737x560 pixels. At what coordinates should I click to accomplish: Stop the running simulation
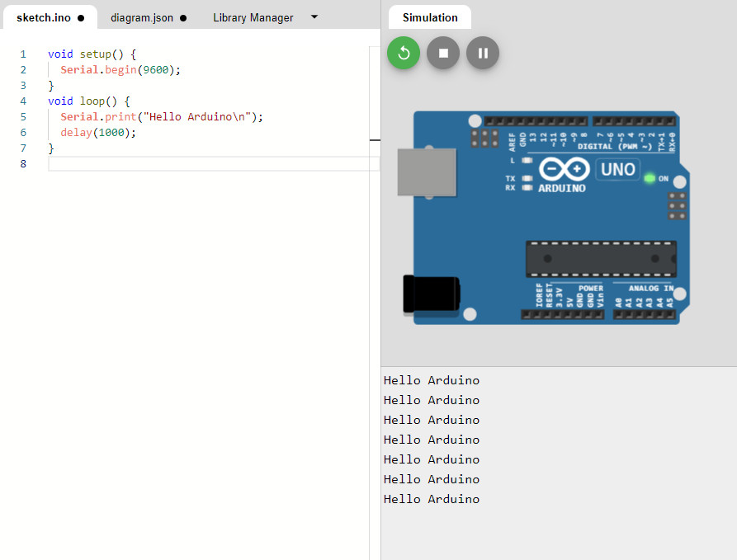click(x=443, y=53)
